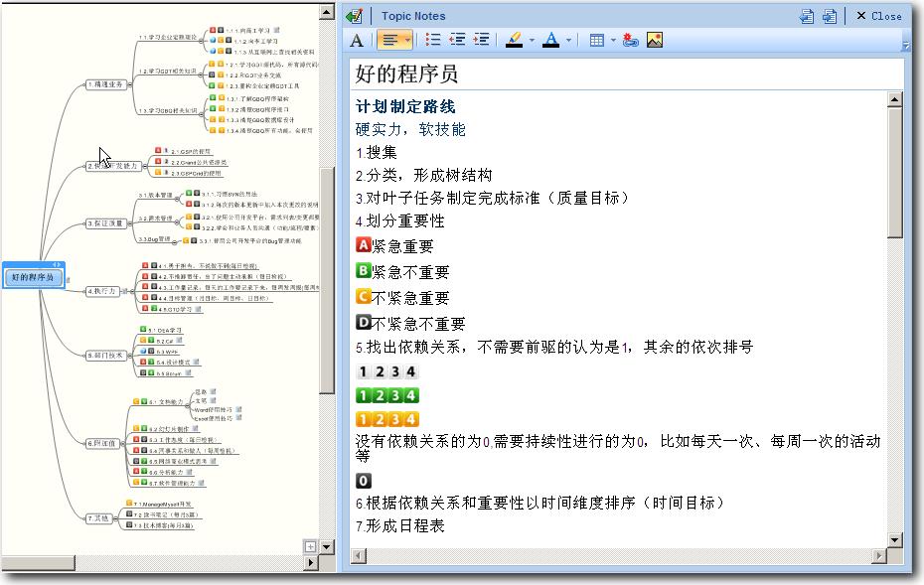The width and height of the screenshot is (924, 585).
Task: Click the decrease indent icon
Action: 457,40
